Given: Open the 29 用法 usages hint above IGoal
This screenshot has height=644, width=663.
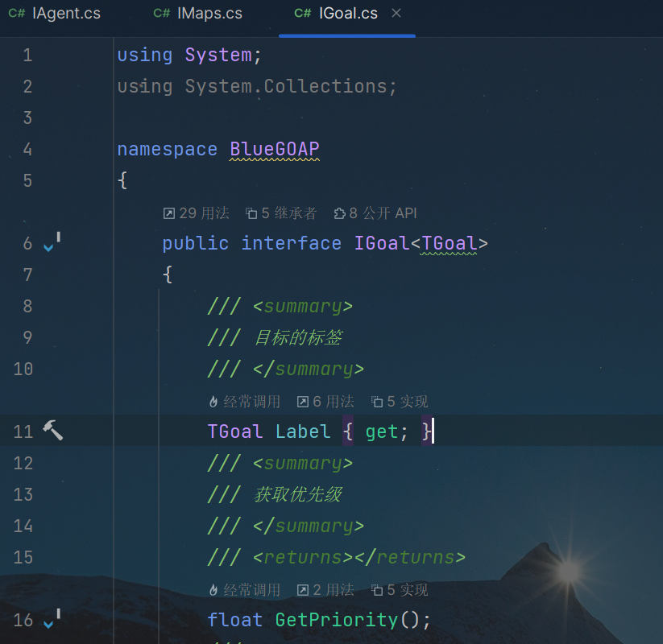Looking at the screenshot, I should click(x=197, y=213).
